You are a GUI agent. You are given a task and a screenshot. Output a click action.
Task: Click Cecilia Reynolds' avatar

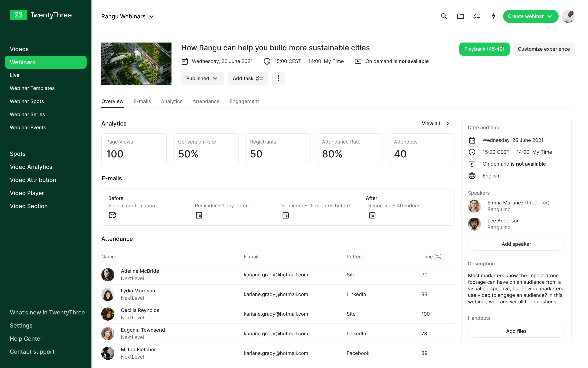108,314
